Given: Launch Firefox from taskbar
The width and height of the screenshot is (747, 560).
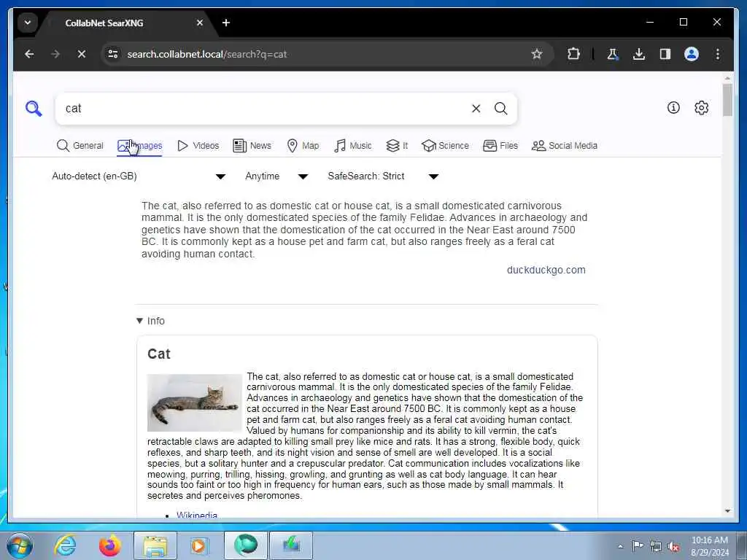Looking at the screenshot, I should coord(109,545).
